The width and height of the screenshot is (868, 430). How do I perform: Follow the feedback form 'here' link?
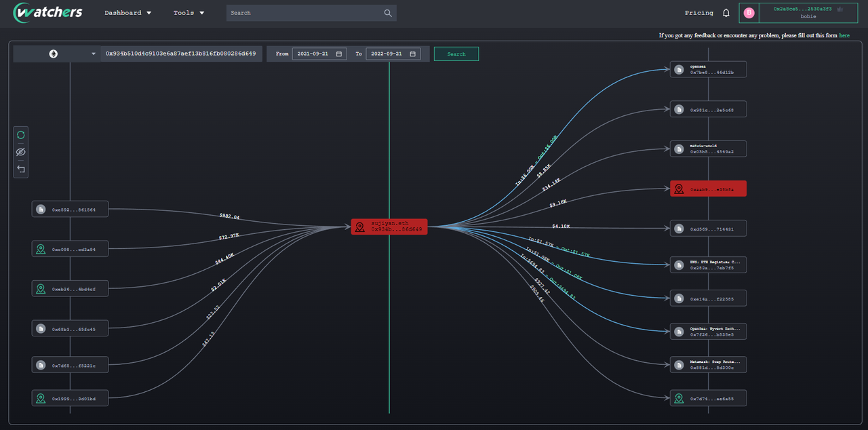point(844,35)
